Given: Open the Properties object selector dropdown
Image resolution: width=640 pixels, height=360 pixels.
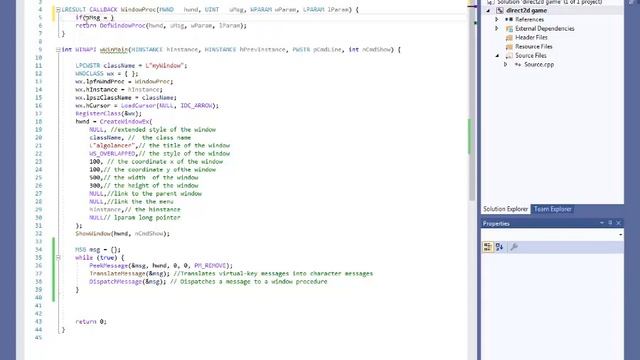Looking at the screenshot, I should (x=620, y=235).
